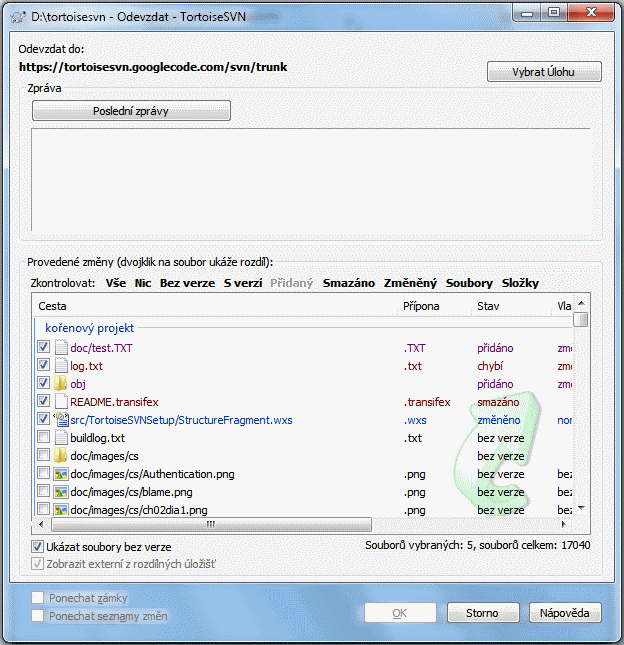Click the file list scroll-up arrow
The height and width of the screenshot is (645, 624).
click(x=581, y=304)
